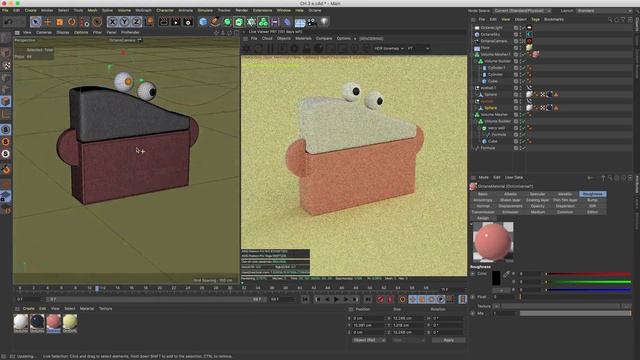
Task: Toggle enable checkmark for wavy wall
Action: [523, 128]
